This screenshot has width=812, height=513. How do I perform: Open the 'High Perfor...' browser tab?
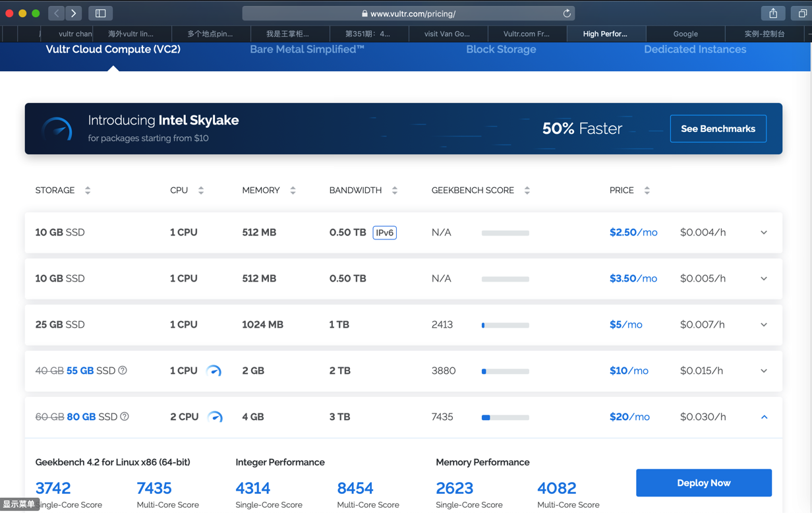click(x=606, y=34)
